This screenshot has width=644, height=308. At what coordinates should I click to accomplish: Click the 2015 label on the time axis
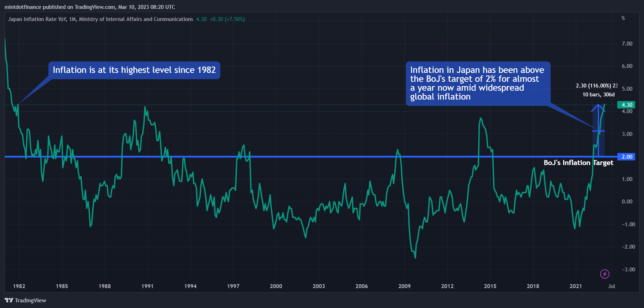point(490,286)
